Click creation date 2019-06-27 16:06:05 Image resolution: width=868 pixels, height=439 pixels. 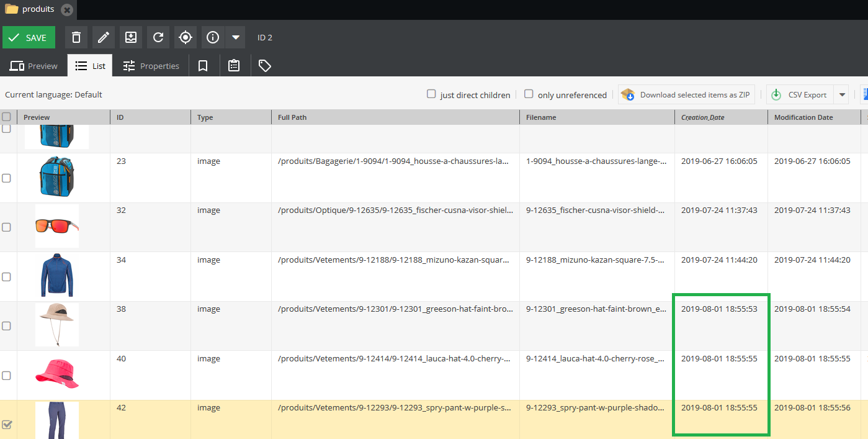[719, 161]
